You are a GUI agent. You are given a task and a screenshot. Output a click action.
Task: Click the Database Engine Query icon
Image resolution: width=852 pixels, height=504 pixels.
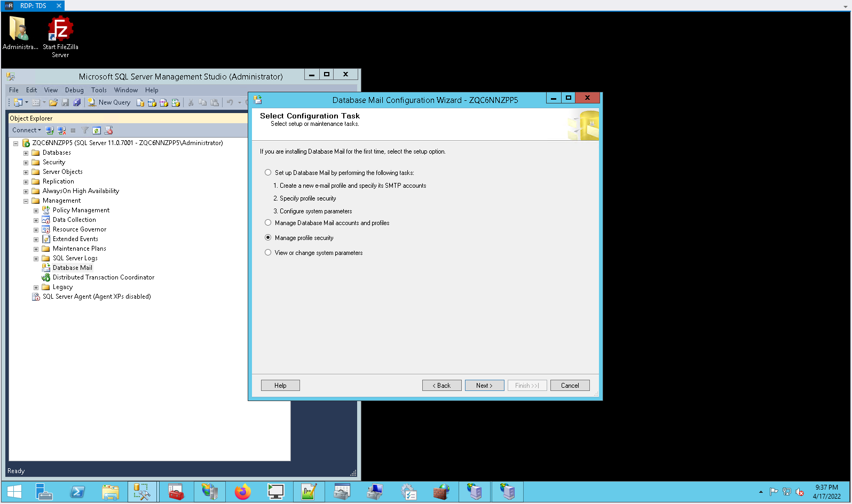140,102
